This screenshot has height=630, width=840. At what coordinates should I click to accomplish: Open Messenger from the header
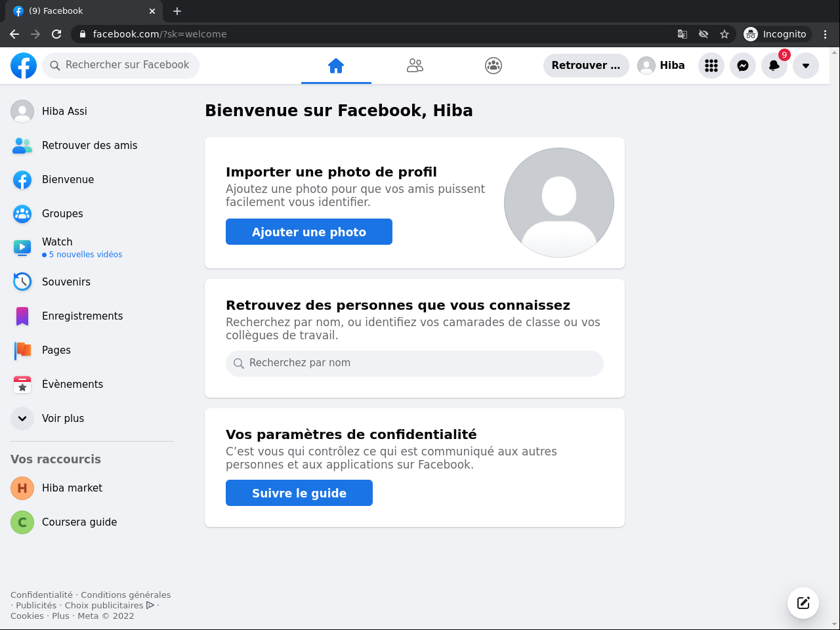(743, 66)
